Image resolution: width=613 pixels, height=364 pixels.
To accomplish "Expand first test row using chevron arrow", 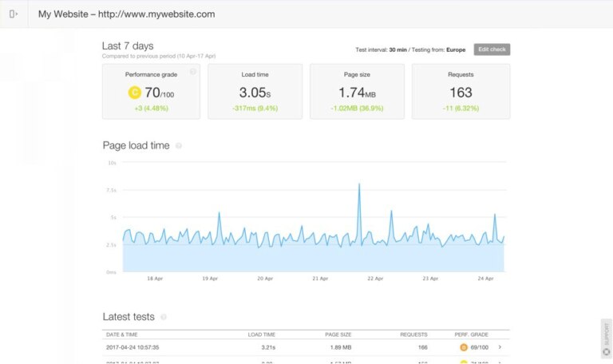I will pos(500,347).
